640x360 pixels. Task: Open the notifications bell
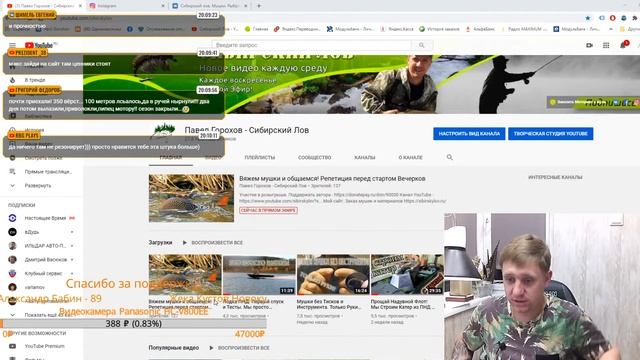(x=623, y=45)
